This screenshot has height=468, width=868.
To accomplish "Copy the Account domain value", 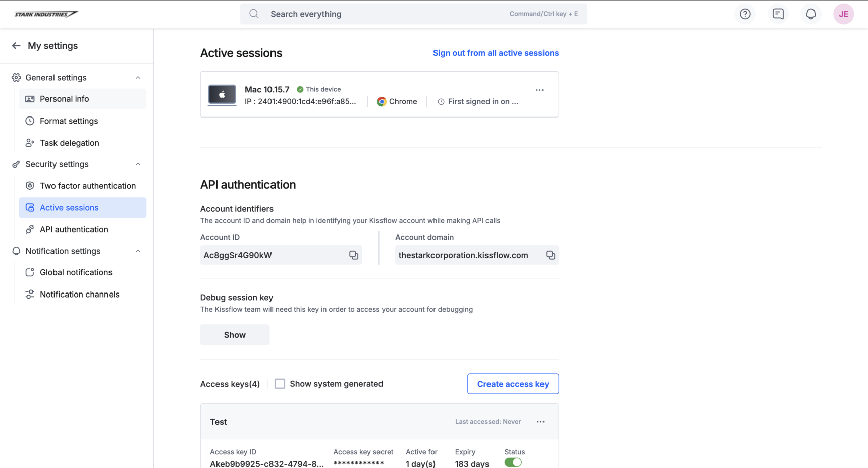I will pyautogui.click(x=550, y=255).
